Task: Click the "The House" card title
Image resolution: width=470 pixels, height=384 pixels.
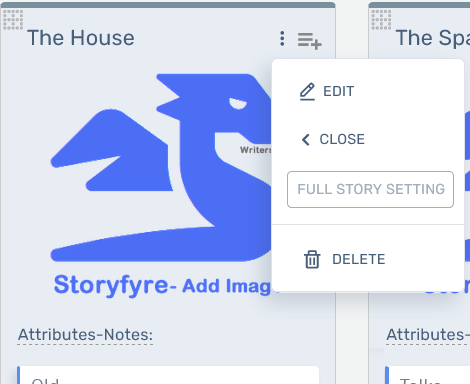Action: [81, 38]
